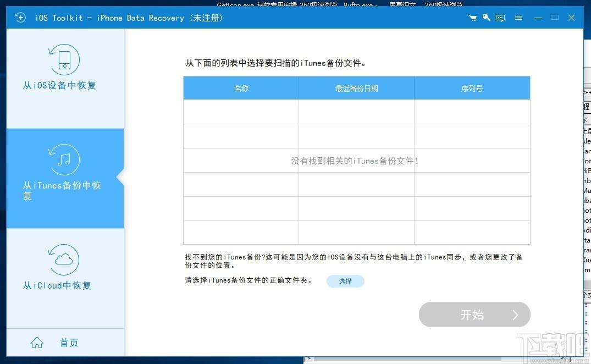Click first empty row under 名称 column

tap(241, 112)
